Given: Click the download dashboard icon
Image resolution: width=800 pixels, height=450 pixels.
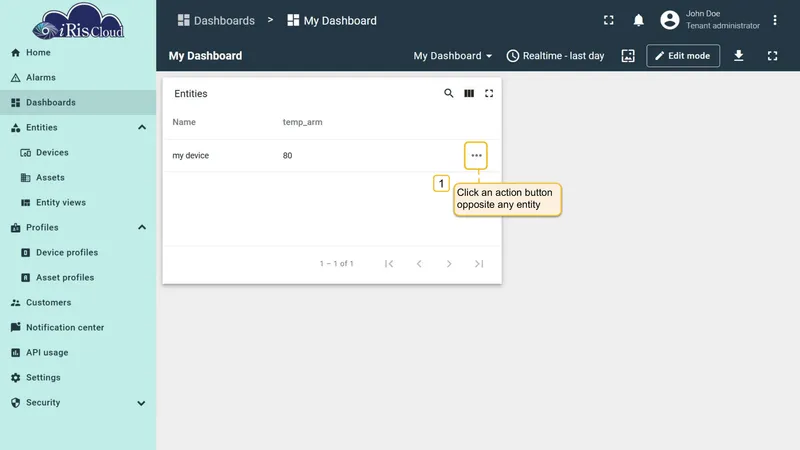Looking at the screenshot, I should click(x=738, y=56).
